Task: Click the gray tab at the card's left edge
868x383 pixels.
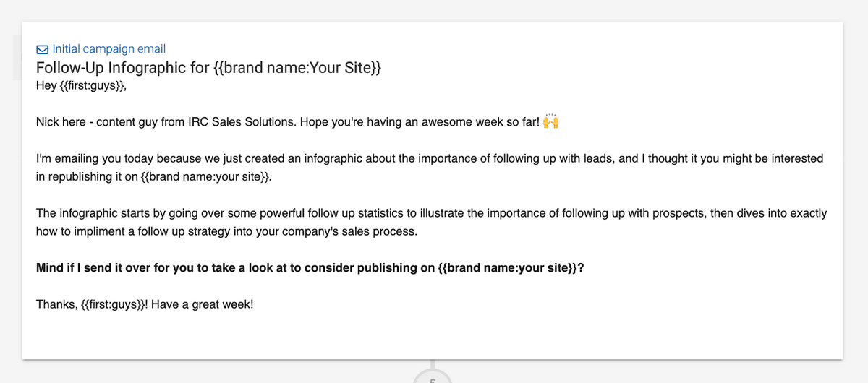Action: click(x=17, y=56)
